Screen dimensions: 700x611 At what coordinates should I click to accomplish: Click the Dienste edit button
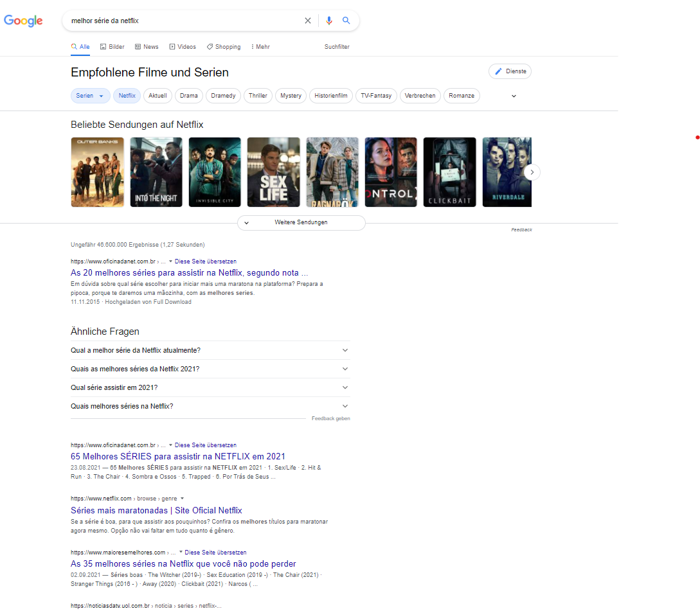[510, 71]
